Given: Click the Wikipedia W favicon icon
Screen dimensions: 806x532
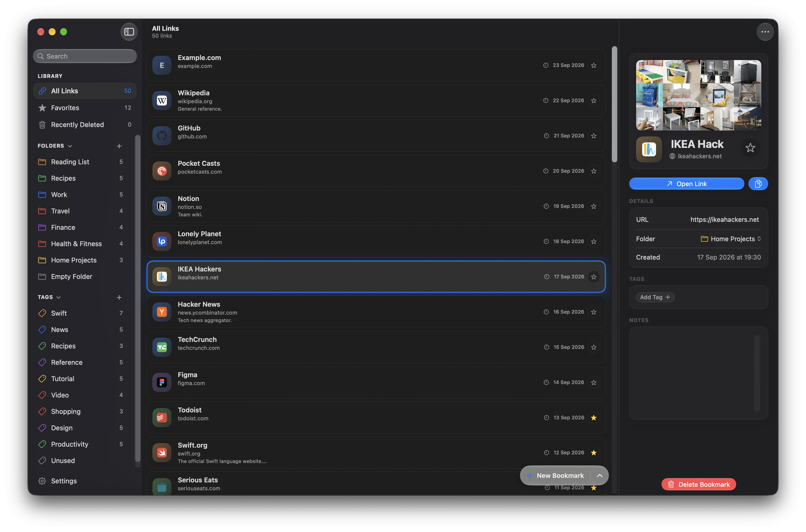Looking at the screenshot, I should (x=162, y=100).
